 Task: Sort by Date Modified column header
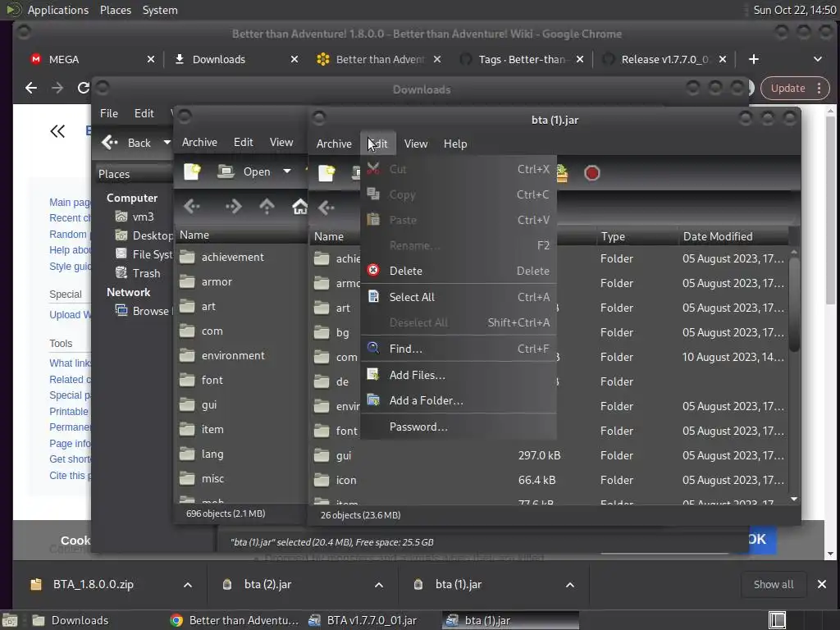pos(733,236)
